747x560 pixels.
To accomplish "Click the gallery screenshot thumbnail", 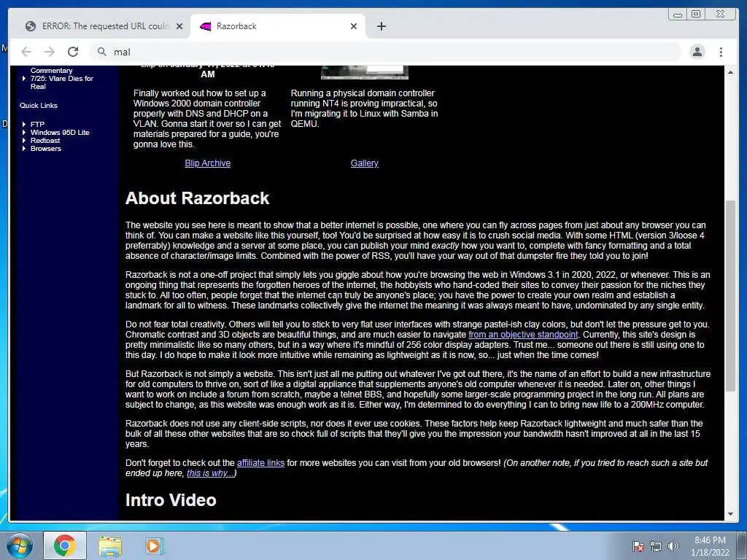I will click(365, 72).
